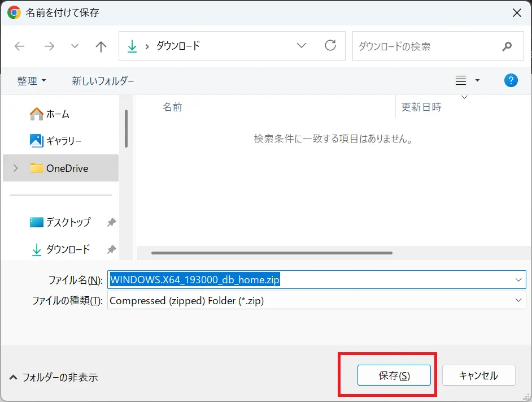Click the pin icon beside ダウンロード
Screen dimensions: 532x402
coord(111,250)
